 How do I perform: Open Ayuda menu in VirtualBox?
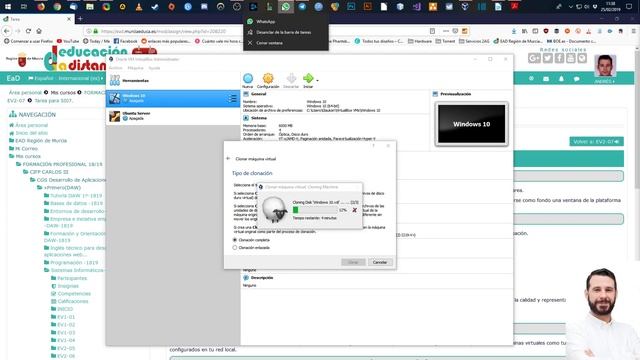pyautogui.click(x=154, y=68)
